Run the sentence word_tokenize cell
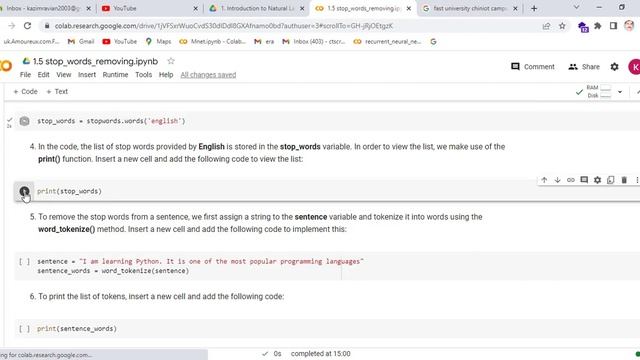This screenshot has width=640, height=360. 24,262
